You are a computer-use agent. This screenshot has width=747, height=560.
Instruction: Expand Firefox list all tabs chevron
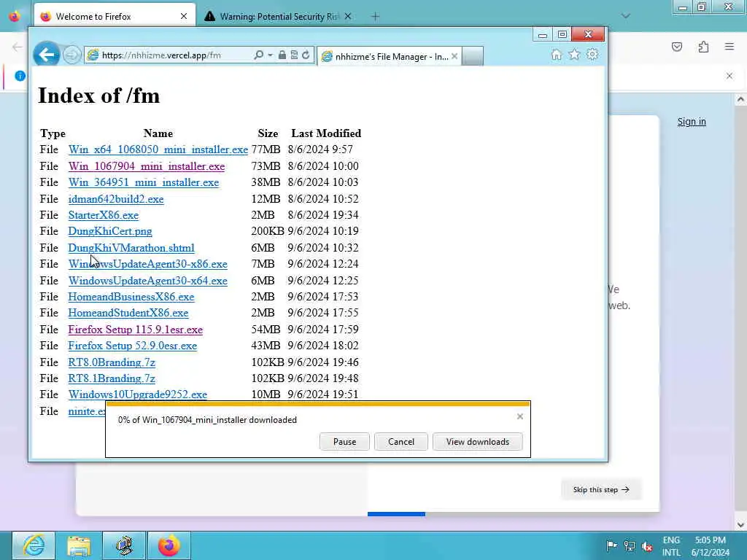pos(625,16)
